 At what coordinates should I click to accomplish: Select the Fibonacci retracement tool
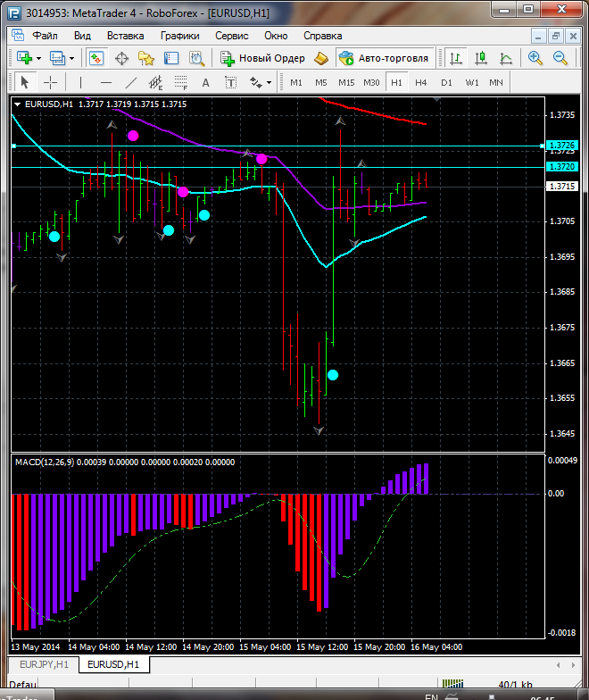[x=180, y=82]
